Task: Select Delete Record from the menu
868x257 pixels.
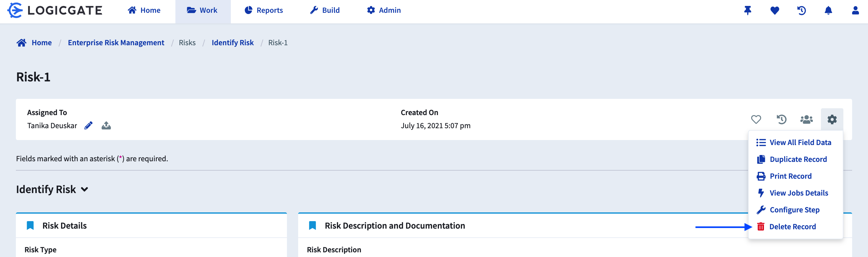Action: [x=792, y=227]
